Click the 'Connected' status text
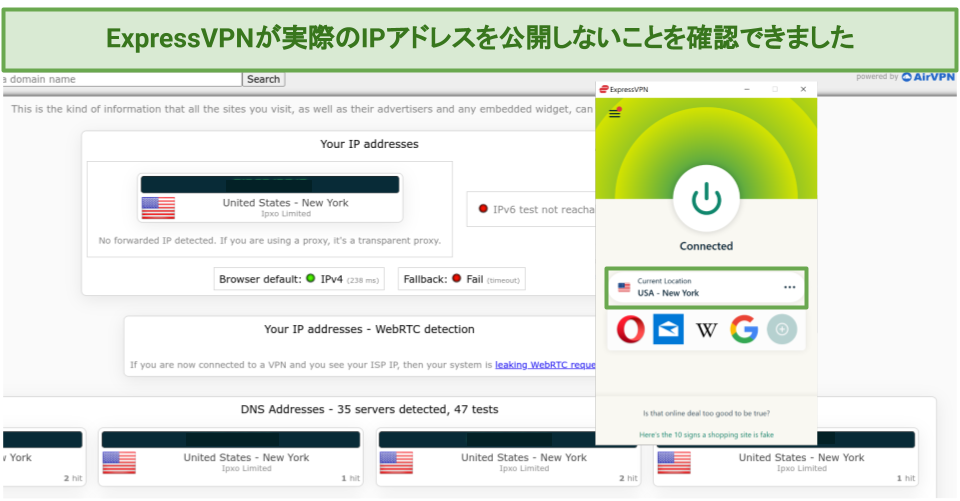This screenshot has height=501, width=960. pyautogui.click(x=706, y=246)
